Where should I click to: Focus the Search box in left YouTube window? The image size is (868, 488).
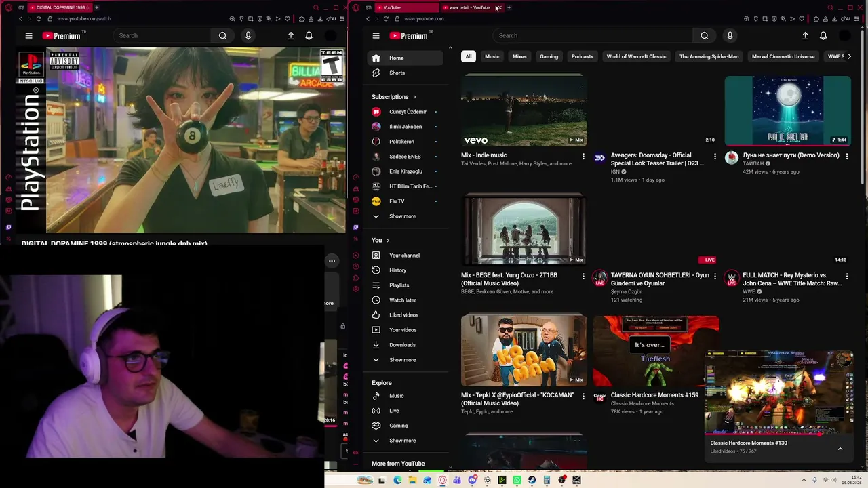[x=162, y=36]
